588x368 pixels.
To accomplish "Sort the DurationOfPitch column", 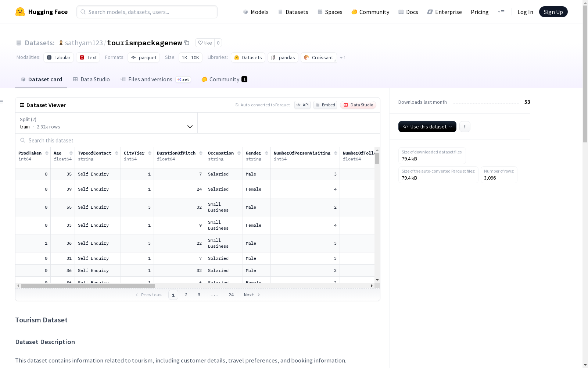I will click(201, 153).
